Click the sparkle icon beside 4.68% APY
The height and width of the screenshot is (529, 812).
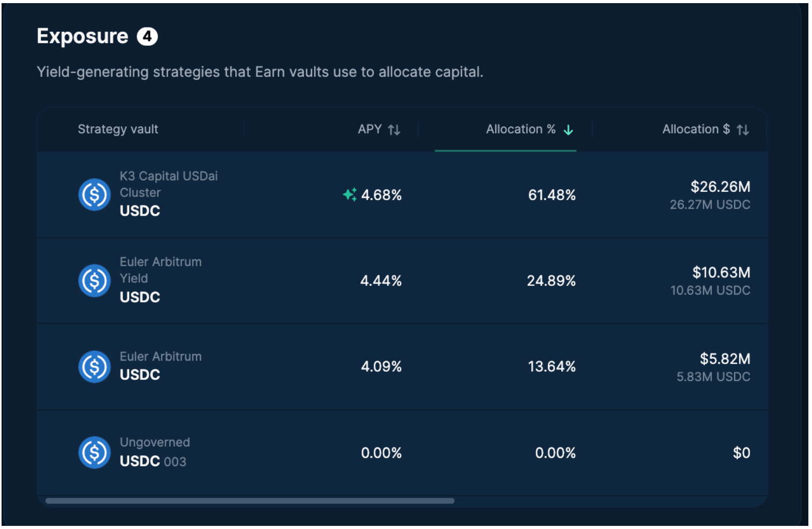[349, 194]
